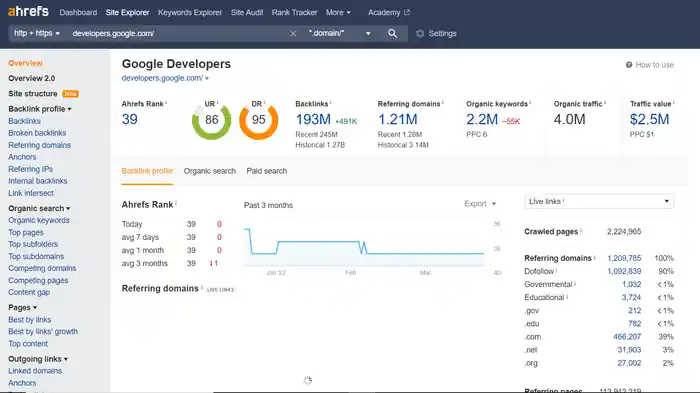The image size is (700, 393).
Task: Open Organic keywords in sidebar
Action: pyautogui.click(x=39, y=220)
